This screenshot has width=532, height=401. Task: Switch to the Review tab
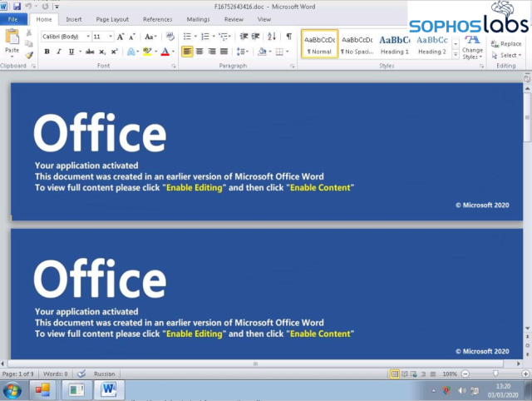click(234, 19)
